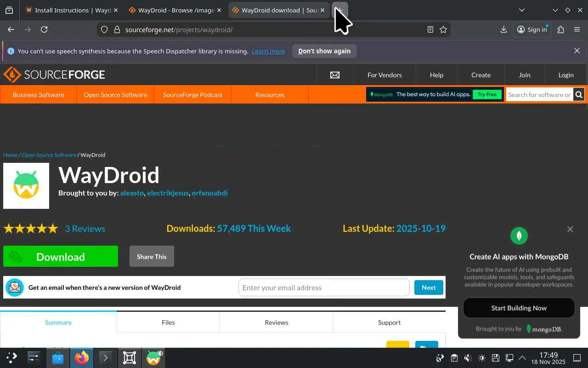
Task: Click Don't show again button
Action: coord(324,51)
